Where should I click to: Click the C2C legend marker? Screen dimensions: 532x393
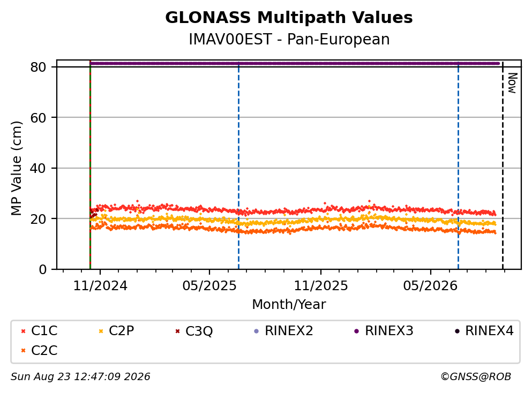[x=23, y=351]
